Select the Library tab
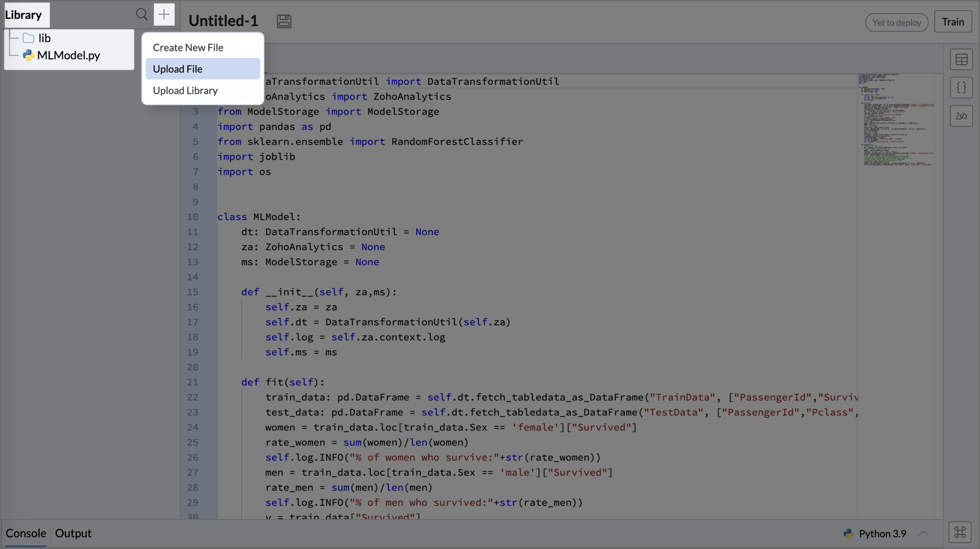The image size is (980, 549). tap(24, 15)
